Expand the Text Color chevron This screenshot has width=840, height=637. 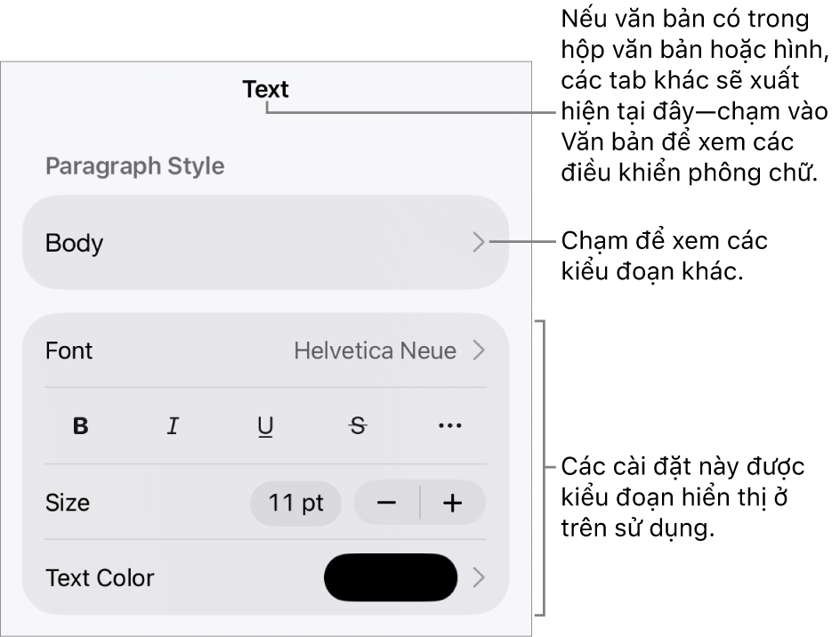[x=479, y=578]
